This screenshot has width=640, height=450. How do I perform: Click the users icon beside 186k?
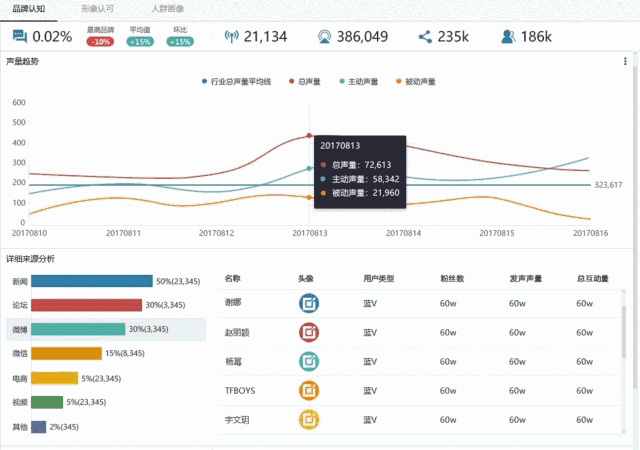point(509,37)
